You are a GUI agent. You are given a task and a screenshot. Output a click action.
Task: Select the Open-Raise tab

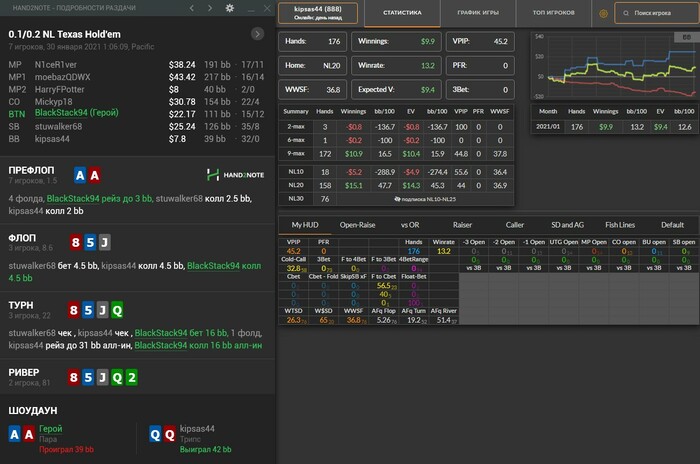pyautogui.click(x=357, y=225)
